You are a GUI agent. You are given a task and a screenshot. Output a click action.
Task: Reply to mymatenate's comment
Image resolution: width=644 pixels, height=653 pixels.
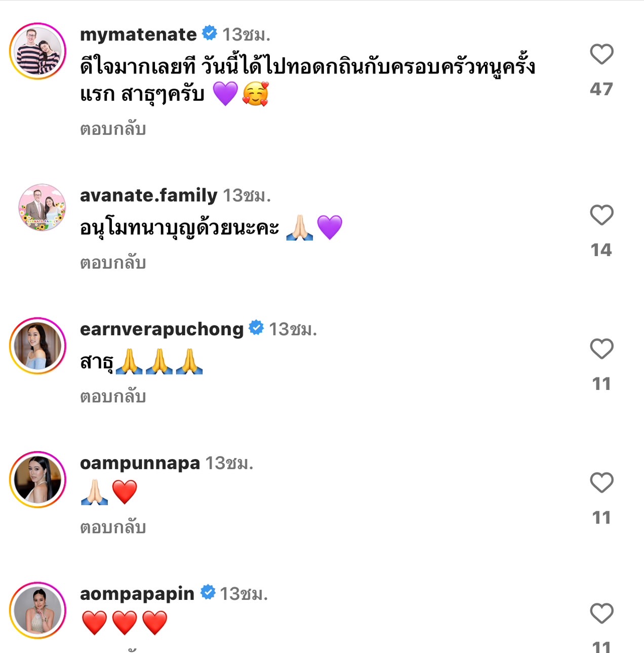[x=113, y=129]
